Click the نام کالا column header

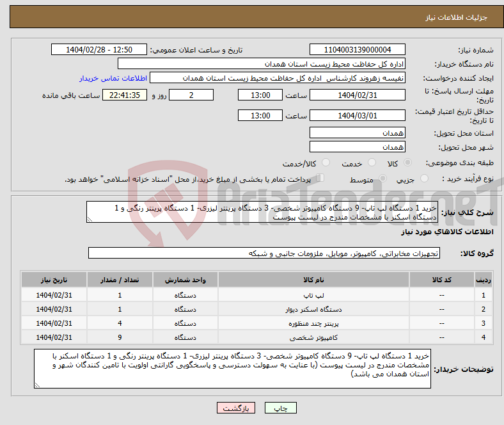pyautogui.click(x=313, y=280)
